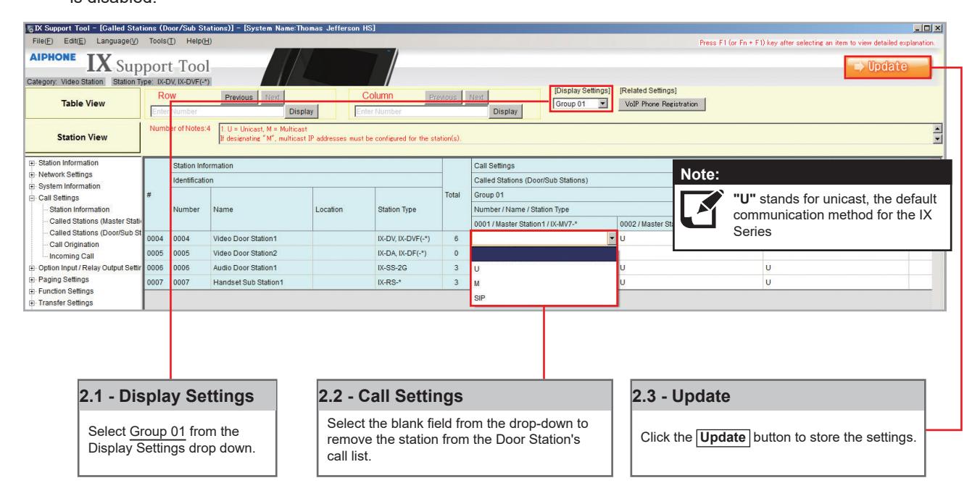This screenshot has height=504, width=980.
Task: Click the Total column header
Action: [x=457, y=194]
